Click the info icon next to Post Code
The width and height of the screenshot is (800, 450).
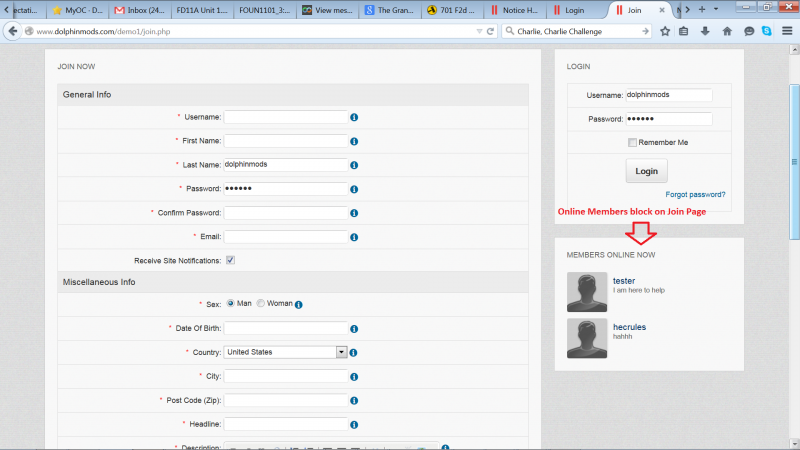(354, 401)
